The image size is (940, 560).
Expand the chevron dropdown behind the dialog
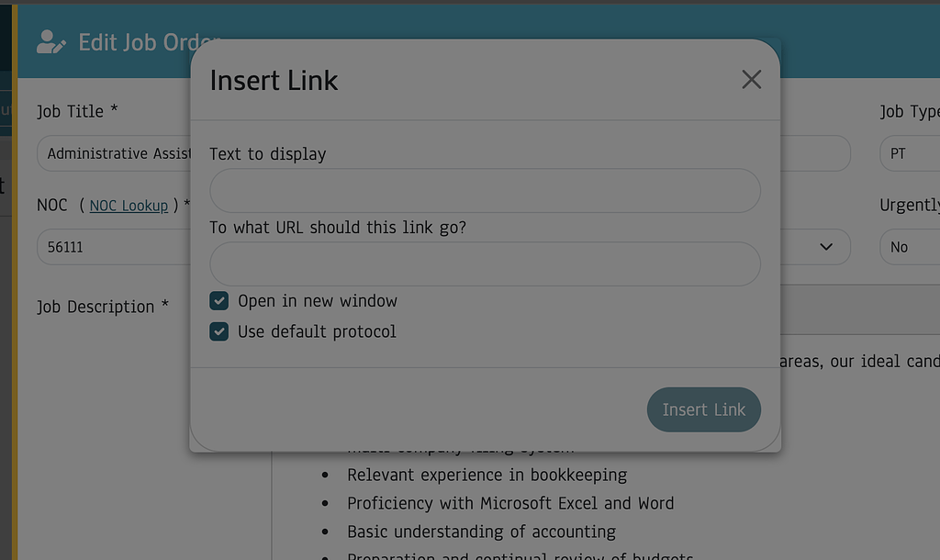click(824, 247)
